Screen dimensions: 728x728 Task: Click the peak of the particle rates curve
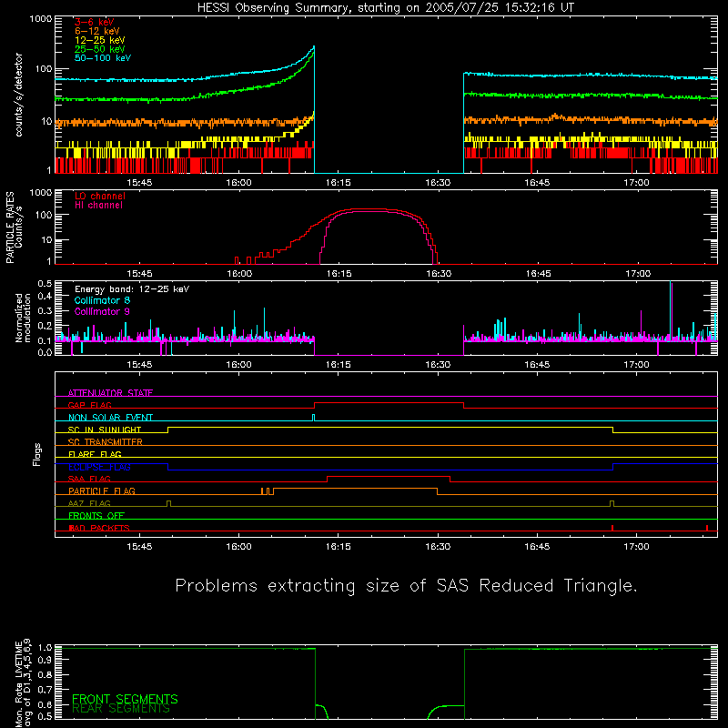pyautogui.click(x=371, y=209)
